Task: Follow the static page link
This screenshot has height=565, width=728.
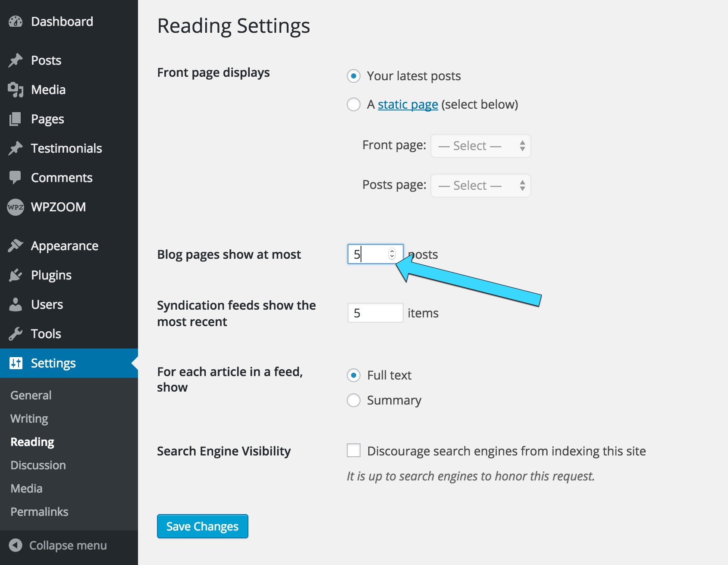Action: click(x=408, y=104)
